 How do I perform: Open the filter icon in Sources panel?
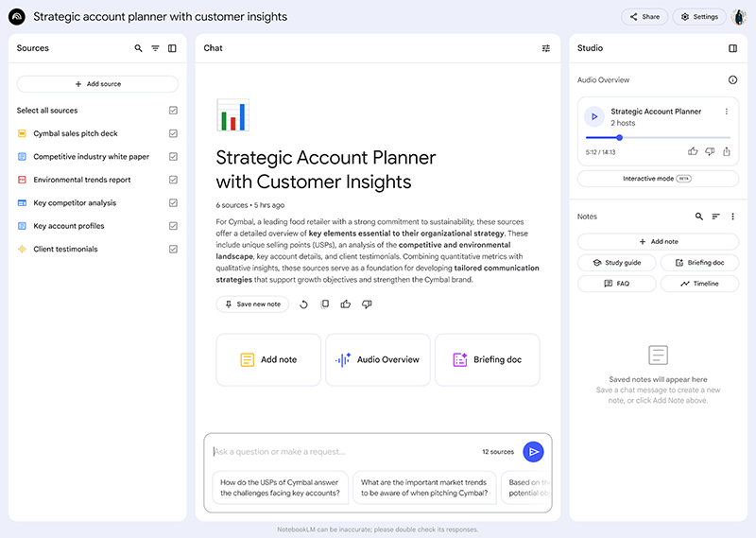coord(155,48)
